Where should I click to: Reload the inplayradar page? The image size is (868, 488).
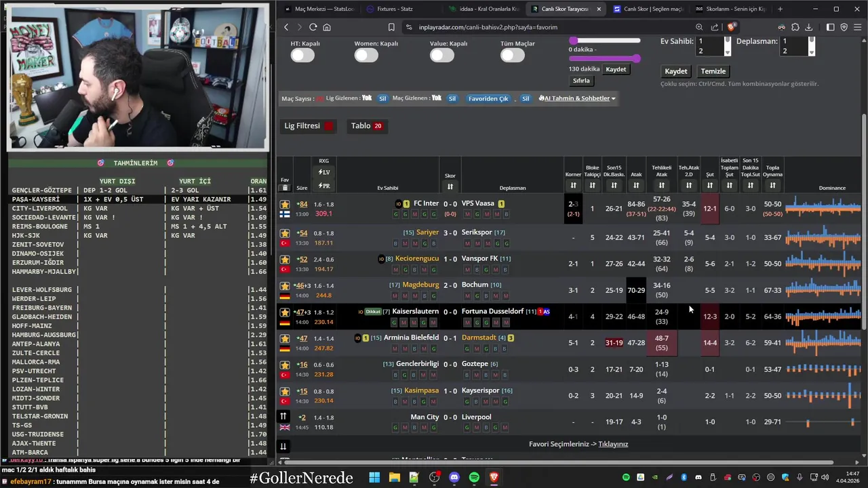[x=313, y=27]
